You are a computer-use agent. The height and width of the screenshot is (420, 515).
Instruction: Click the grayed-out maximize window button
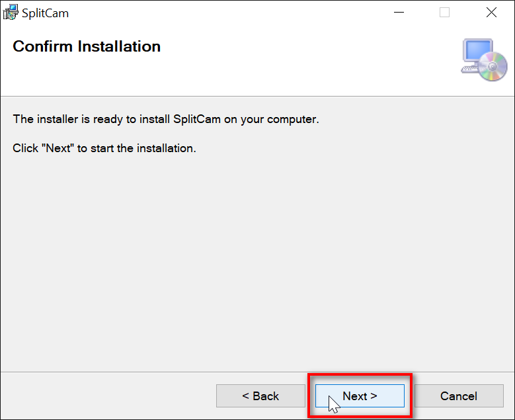pyautogui.click(x=444, y=13)
